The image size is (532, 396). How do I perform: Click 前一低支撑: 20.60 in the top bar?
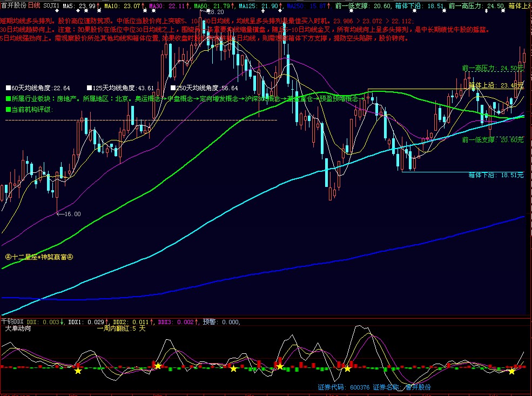[363, 6]
